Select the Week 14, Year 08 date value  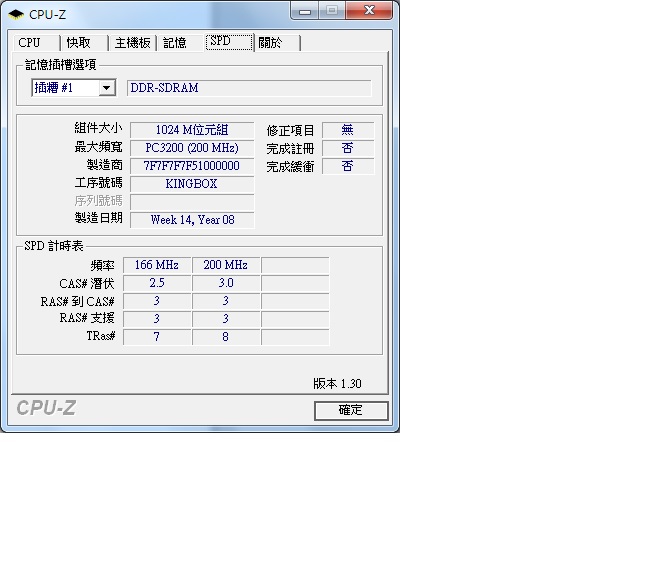192,220
